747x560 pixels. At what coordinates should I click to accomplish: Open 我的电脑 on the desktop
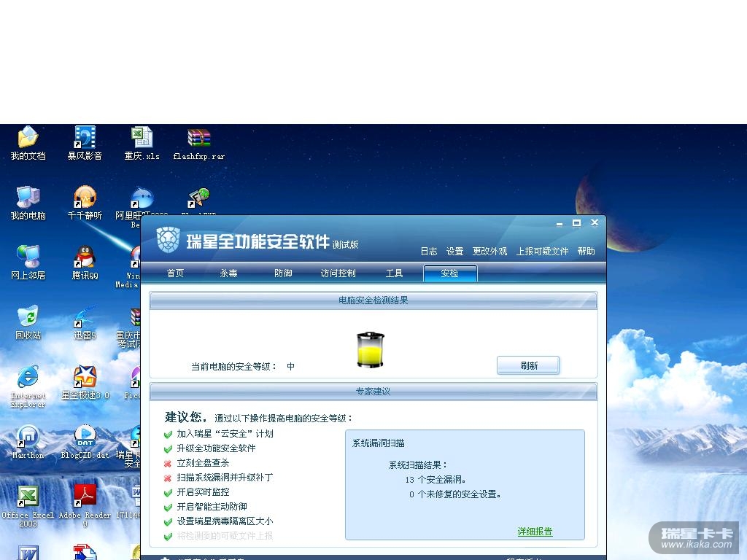[x=28, y=203]
